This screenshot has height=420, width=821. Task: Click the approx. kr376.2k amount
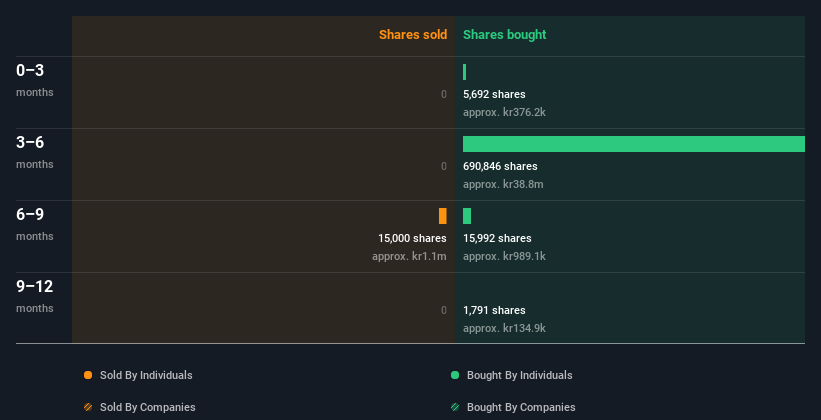(x=504, y=113)
